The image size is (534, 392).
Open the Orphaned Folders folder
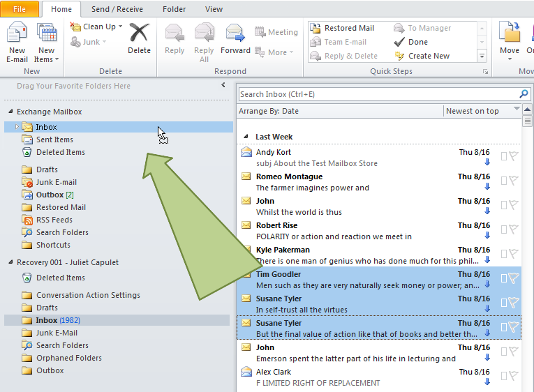69,358
